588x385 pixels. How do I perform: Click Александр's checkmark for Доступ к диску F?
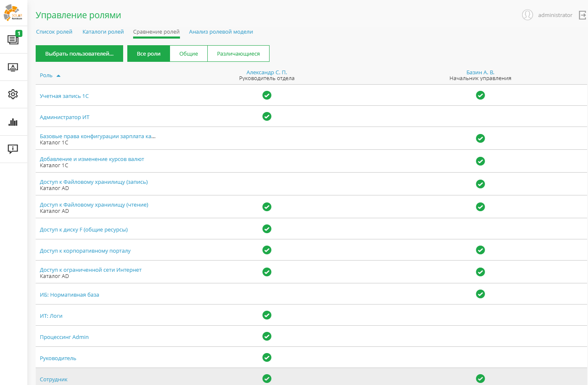[x=267, y=229]
